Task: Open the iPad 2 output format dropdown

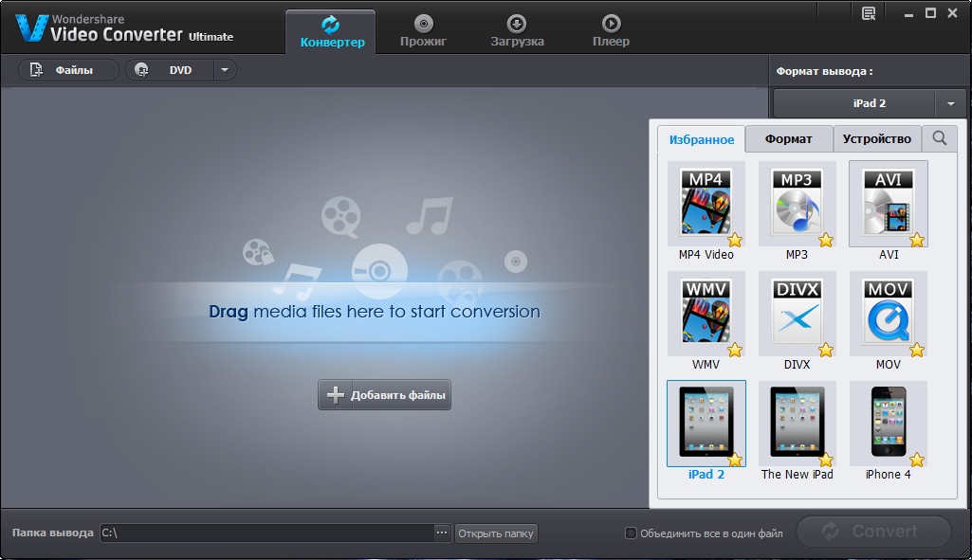Action: 950,103
